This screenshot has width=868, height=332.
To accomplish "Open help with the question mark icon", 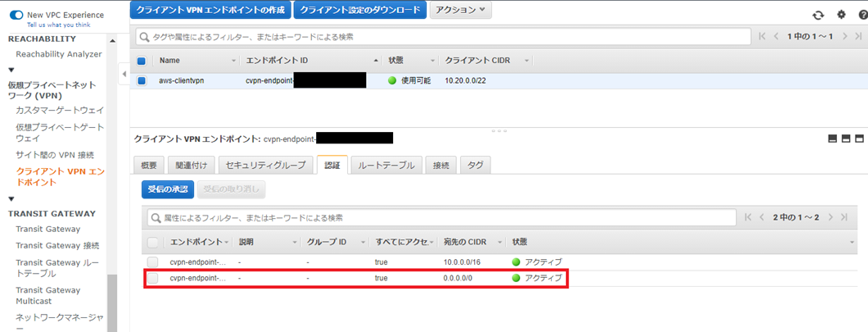I will point(863,15).
